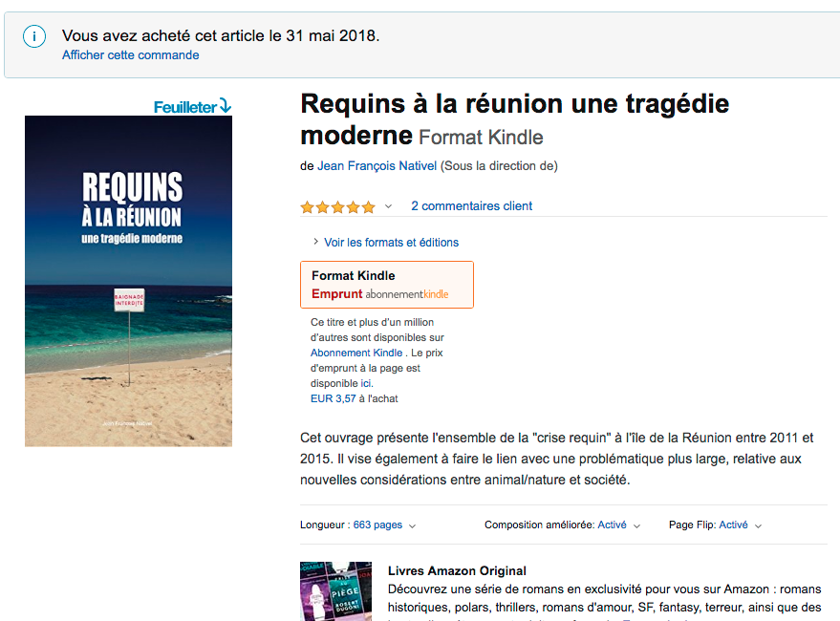This screenshot has height=621, width=840.
Task: Click Livres Amazon Original thumbnail image
Action: point(335,591)
